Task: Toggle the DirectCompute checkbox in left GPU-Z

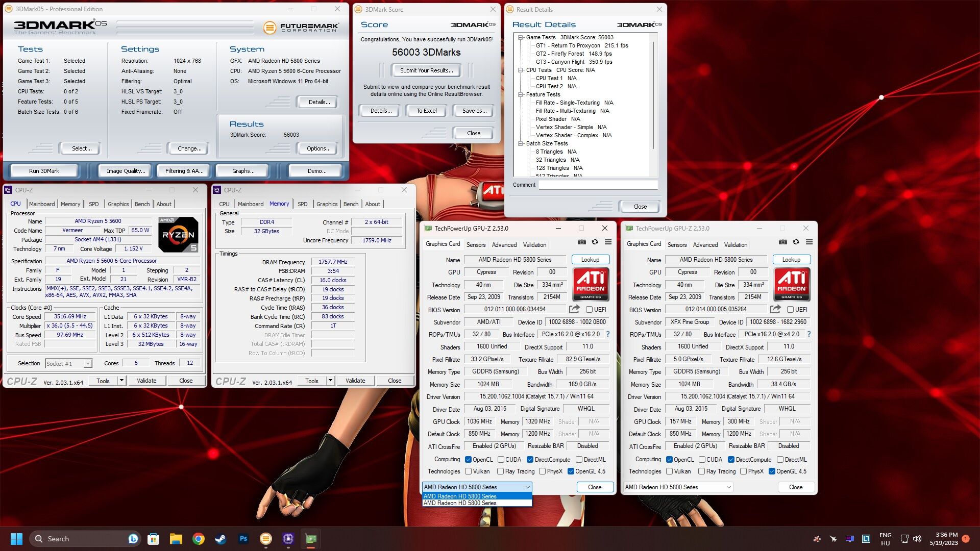Action: 530,460
